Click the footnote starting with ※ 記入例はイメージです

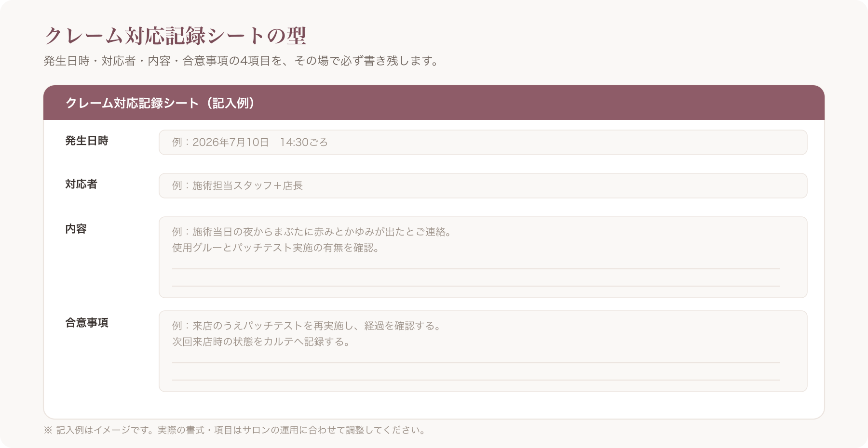tap(235, 430)
